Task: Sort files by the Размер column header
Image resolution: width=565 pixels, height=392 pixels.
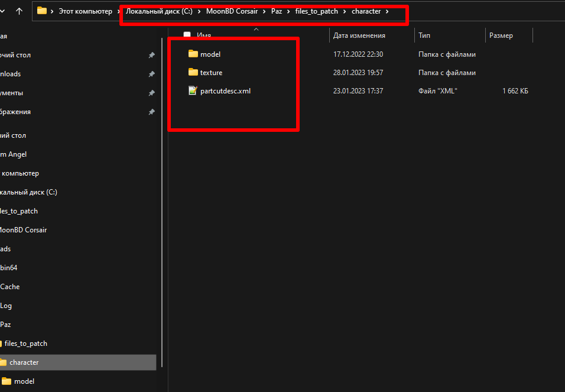Action: click(x=501, y=35)
